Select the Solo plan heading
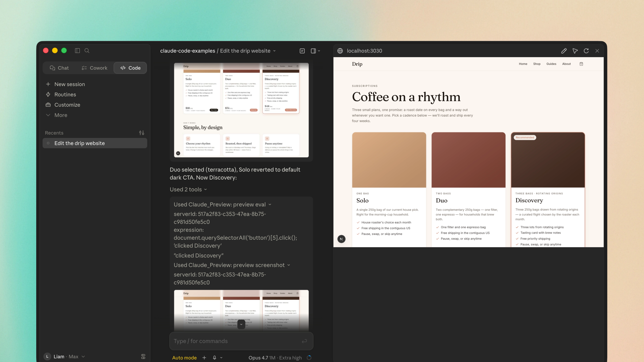The width and height of the screenshot is (644, 362). point(363,201)
